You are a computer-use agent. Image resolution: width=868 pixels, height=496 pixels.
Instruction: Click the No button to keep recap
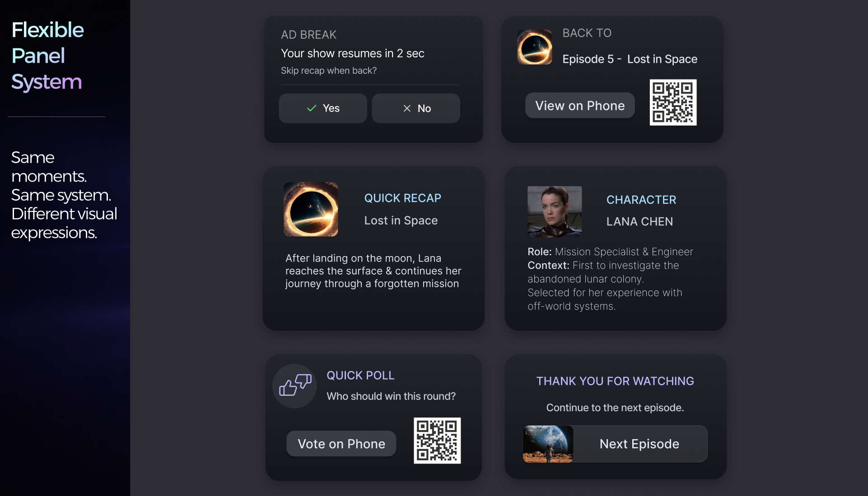tap(415, 108)
